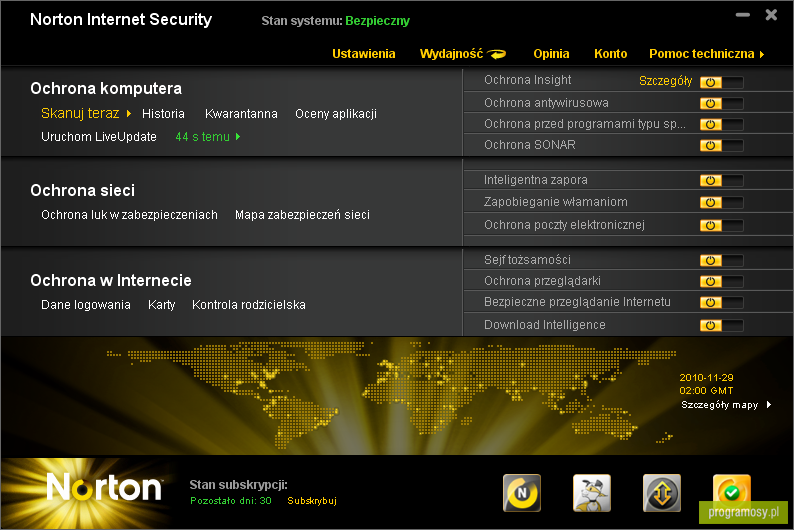Click Download Intelligence label
The height and width of the screenshot is (530, 794).
tap(544, 324)
